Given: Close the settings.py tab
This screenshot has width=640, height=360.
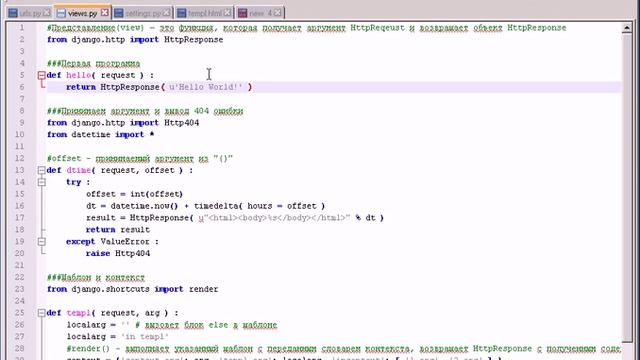Looking at the screenshot, I should (166, 13).
